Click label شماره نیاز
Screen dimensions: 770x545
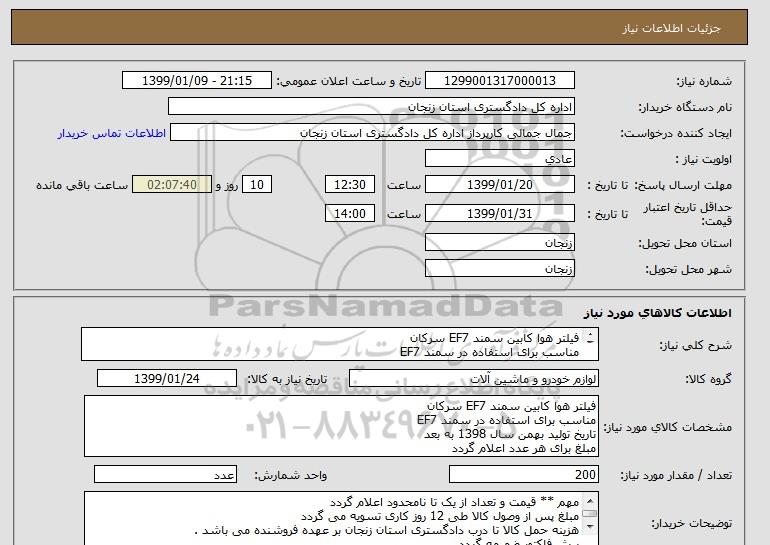point(704,81)
